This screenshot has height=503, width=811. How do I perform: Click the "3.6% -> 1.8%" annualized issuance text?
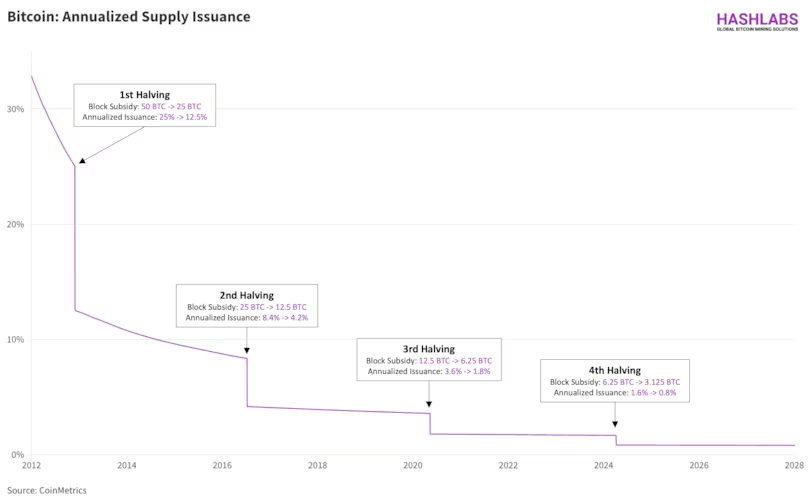pyautogui.click(x=468, y=372)
